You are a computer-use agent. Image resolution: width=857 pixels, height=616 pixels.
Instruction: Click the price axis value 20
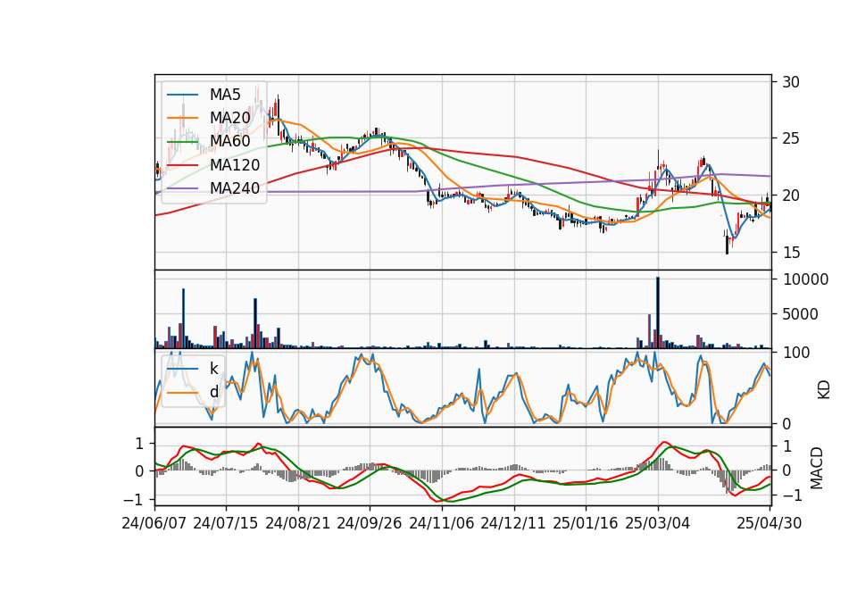(791, 196)
